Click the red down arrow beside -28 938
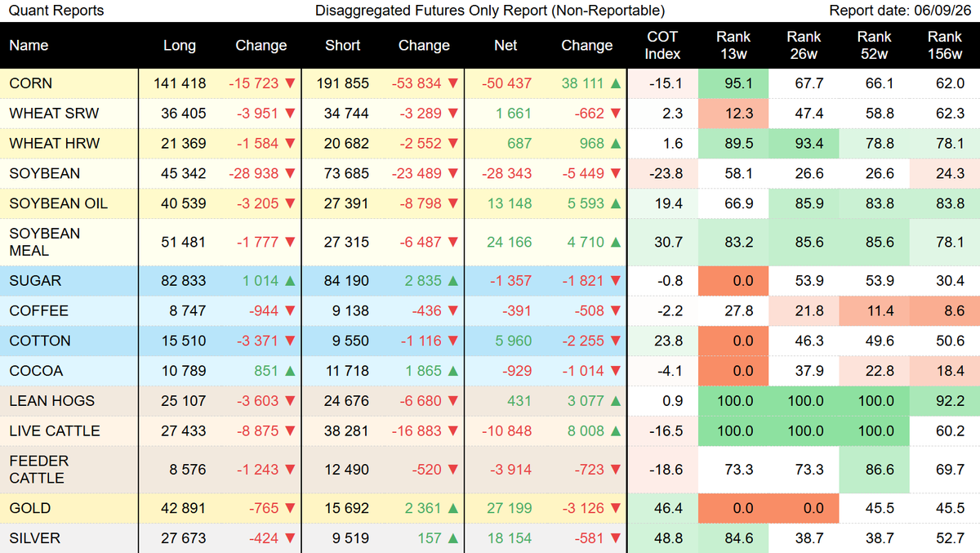The height and width of the screenshot is (553, 980). pos(289,173)
